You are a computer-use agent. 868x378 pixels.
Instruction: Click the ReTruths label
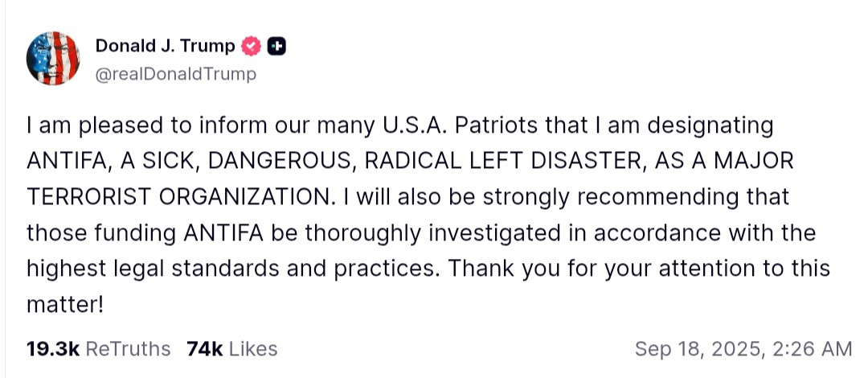pos(128,349)
